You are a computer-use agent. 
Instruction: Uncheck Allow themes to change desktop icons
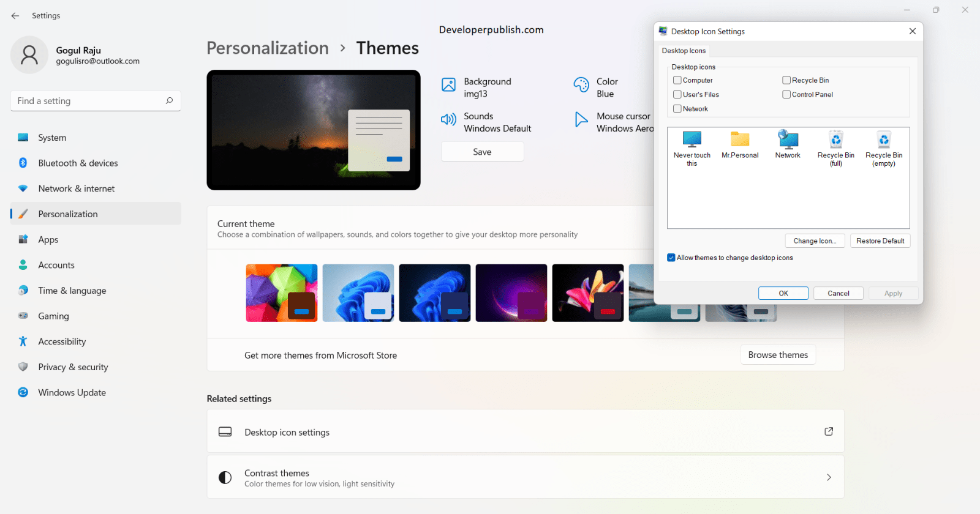pyautogui.click(x=671, y=258)
